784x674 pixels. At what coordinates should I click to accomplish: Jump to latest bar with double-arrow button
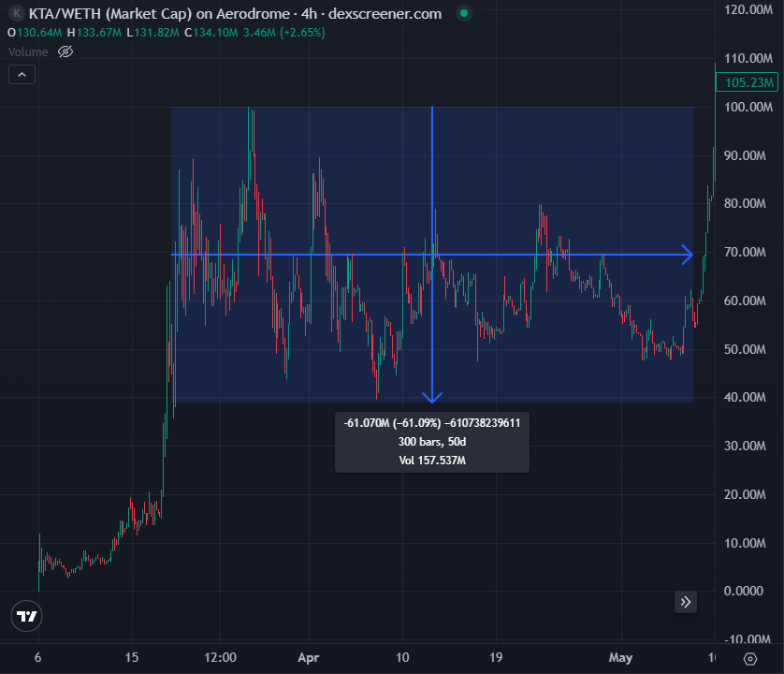coord(686,602)
